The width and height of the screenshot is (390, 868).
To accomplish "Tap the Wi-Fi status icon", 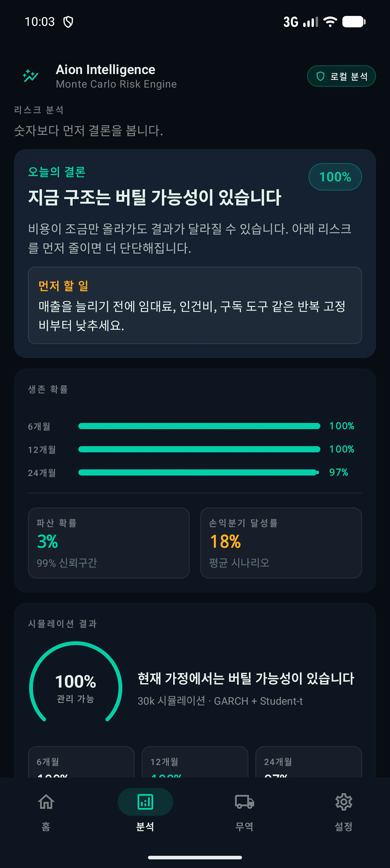I will (330, 21).
